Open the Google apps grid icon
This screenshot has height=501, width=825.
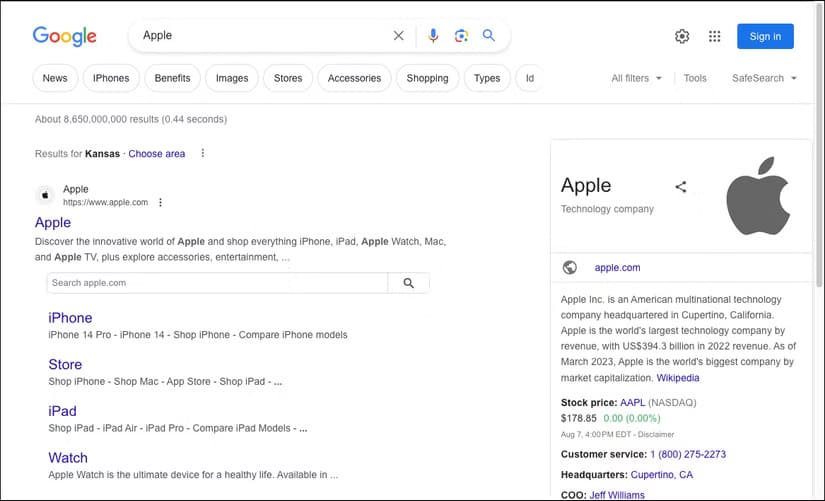click(714, 37)
